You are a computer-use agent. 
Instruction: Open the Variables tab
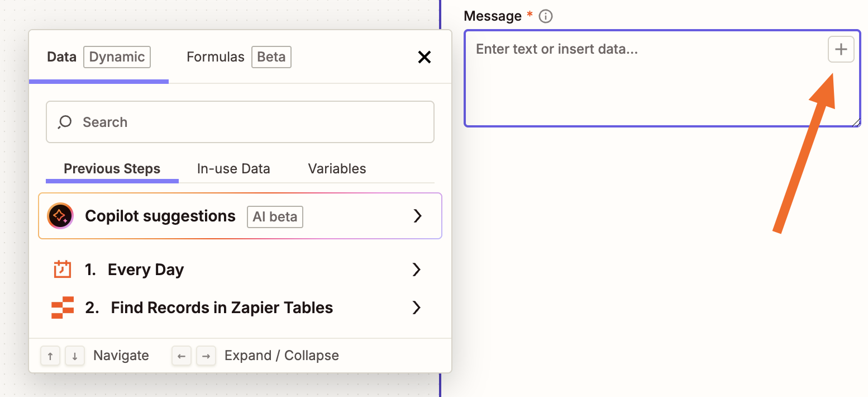point(336,168)
